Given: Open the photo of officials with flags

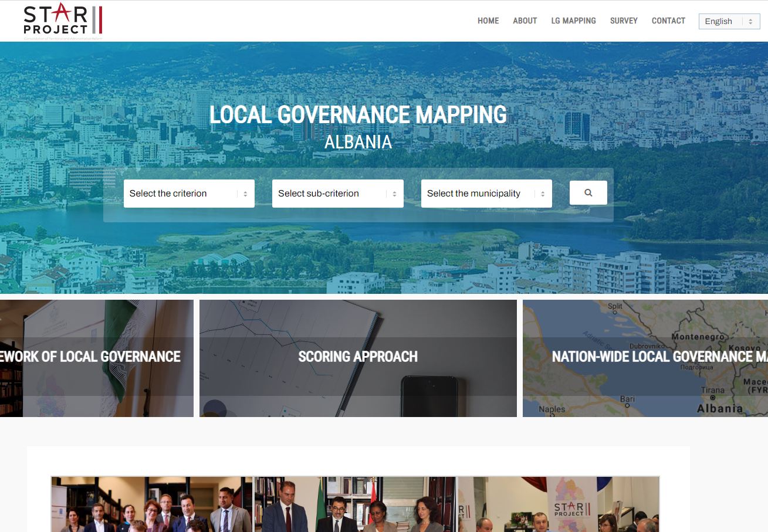Looking at the screenshot, I should point(356,504).
